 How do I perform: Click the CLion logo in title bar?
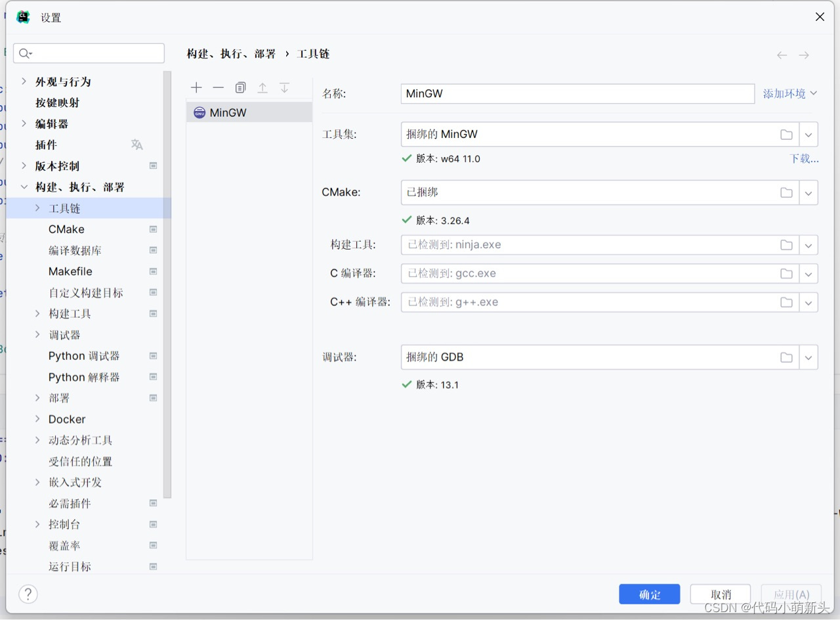[23, 17]
